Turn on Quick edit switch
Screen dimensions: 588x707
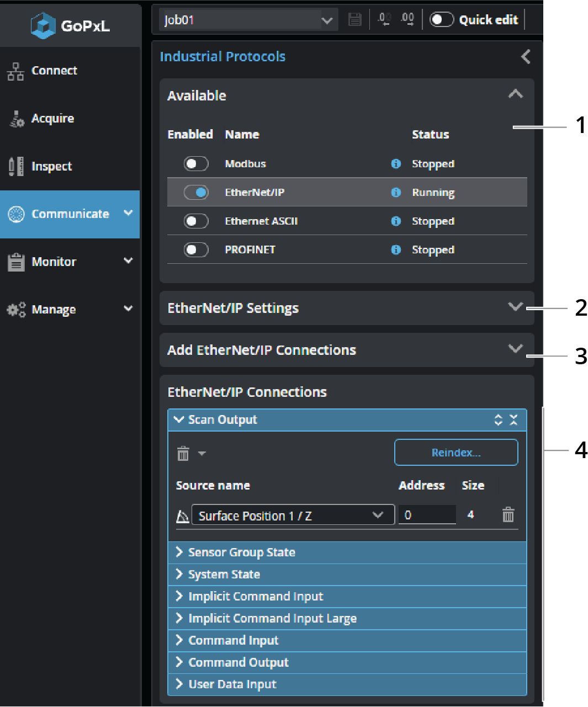click(x=442, y=20)
